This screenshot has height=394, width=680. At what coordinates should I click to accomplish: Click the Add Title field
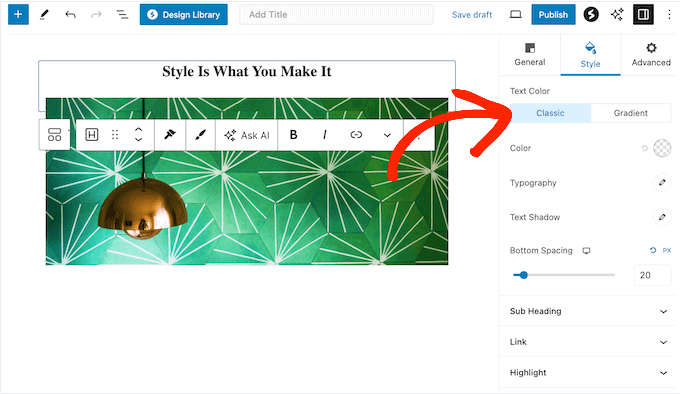[x=336, y=15]
